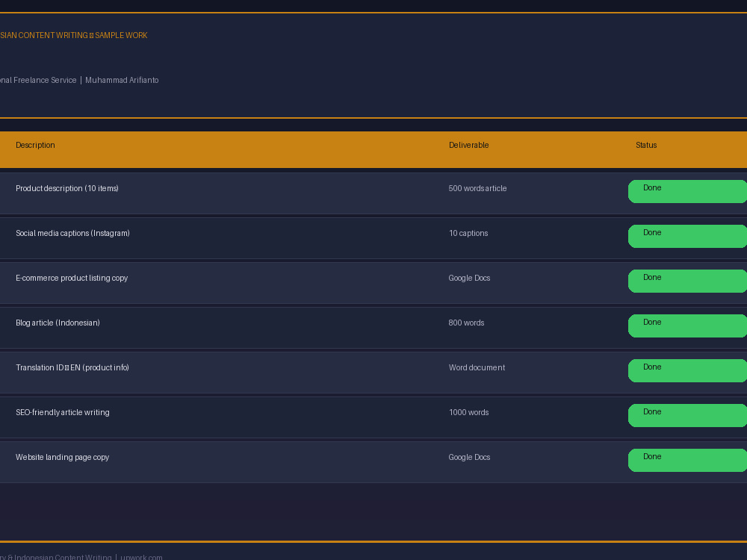Screen dimensions: 747x560
Task: Click the '10 captions' deliverable cell
Action: (468, 233)
